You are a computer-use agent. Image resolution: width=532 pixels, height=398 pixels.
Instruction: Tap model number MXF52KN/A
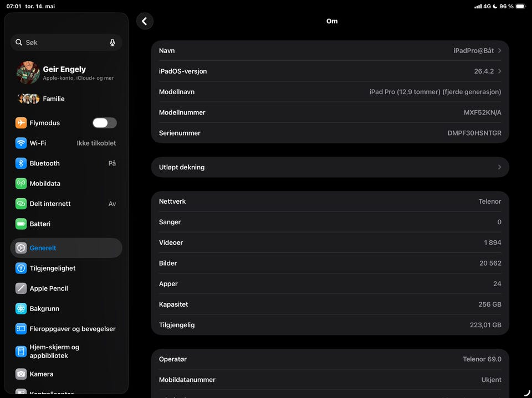[x=483, y=112]
